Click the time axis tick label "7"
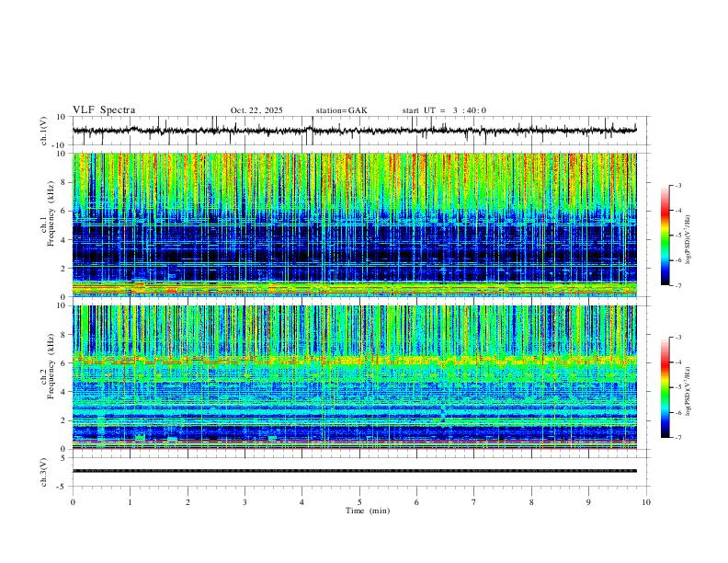 474,502
